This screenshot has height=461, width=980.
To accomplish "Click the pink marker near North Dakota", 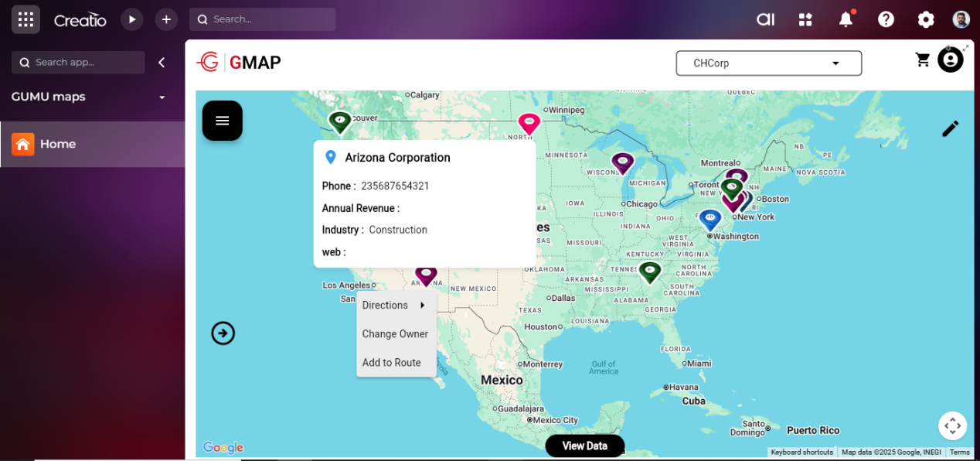I will (529, 124).
